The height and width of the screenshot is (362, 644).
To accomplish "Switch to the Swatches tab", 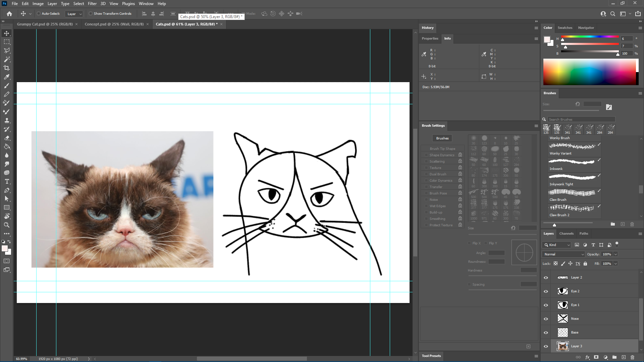I will pos(565,28).
